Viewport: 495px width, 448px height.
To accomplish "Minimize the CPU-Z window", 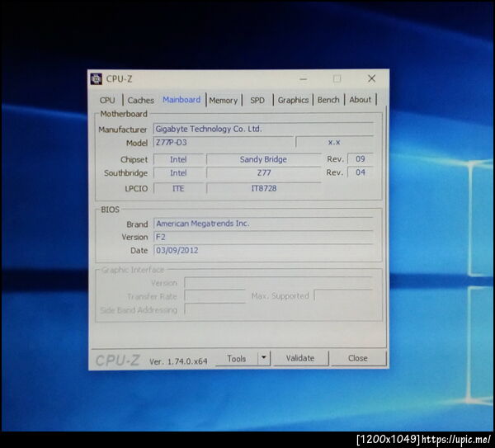I will (304, 79).
